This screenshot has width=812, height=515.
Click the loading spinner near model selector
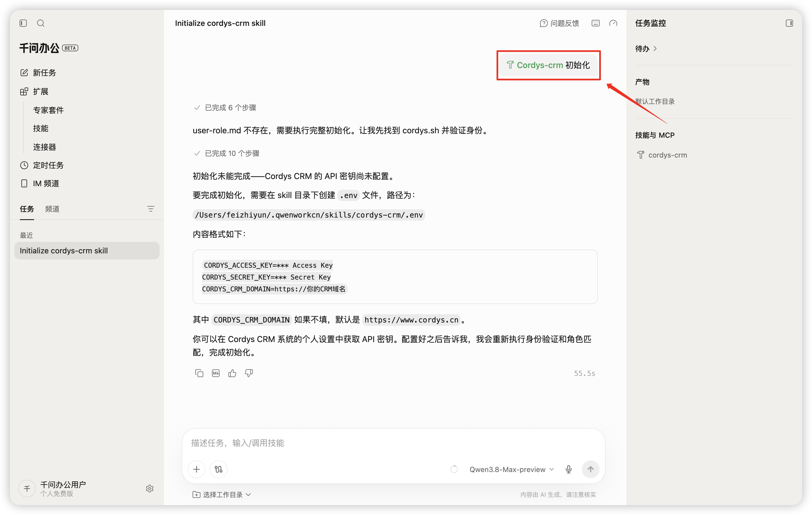click(454, 469)
